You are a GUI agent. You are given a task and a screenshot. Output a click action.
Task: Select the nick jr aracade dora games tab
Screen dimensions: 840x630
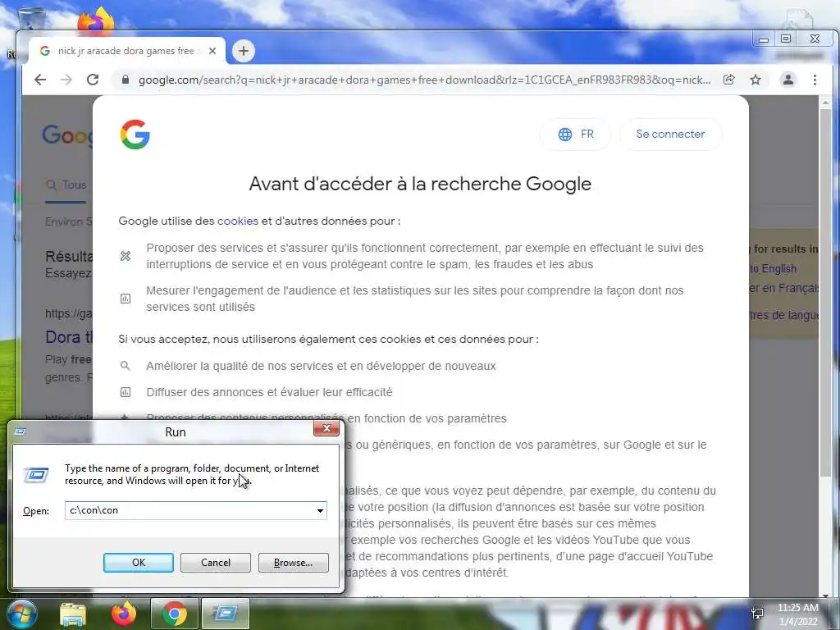click(x=126, y=51)
